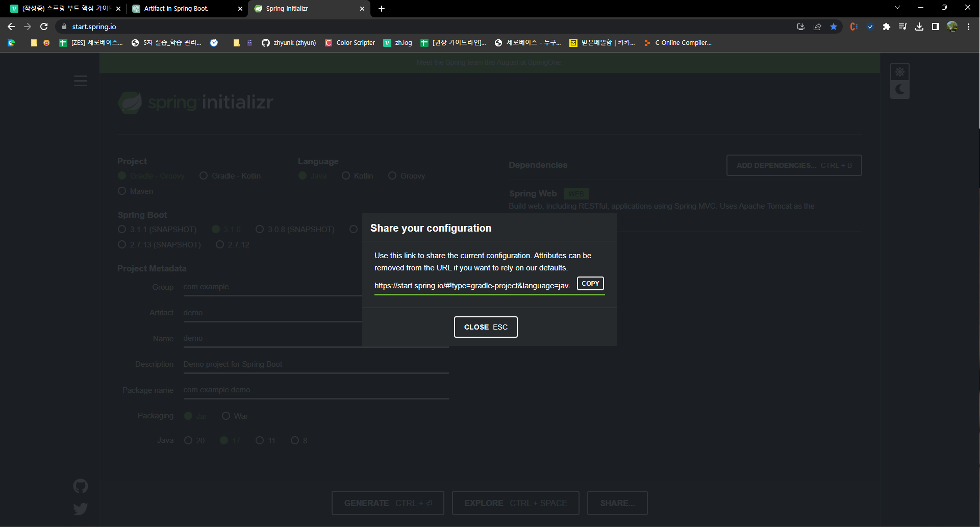Image resolution: width=980 pixels, height=527 pixels.
Task: Reload the start.spring.io page
Action: pos(44,27)
